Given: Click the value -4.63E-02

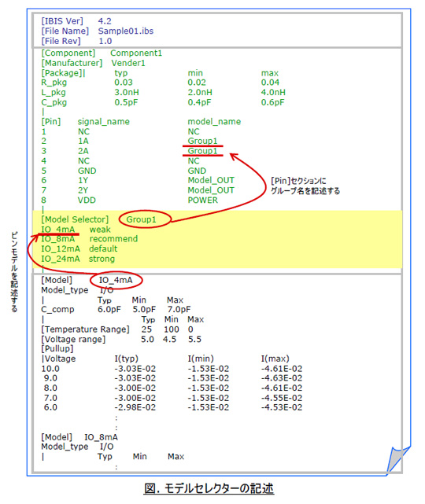Looking at the screenshot, I should (x=282, y=378).
